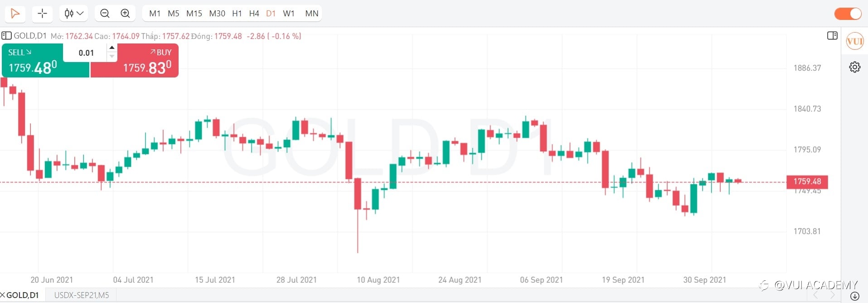Zoom out the chart

pyautogui.click(x=105, y=14)
